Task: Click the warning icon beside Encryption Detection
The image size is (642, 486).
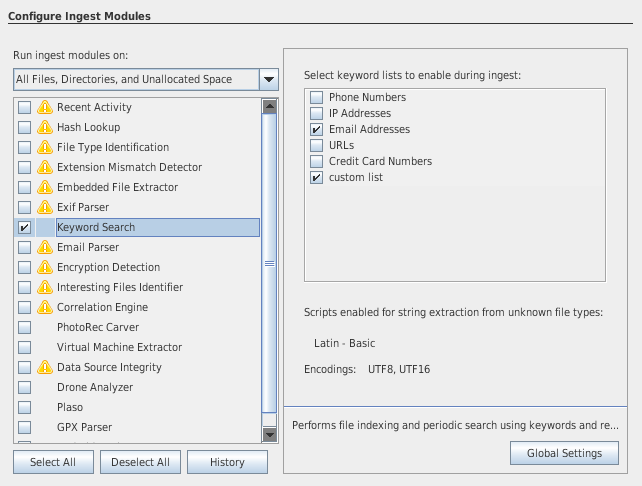Action: pos(44,267)
